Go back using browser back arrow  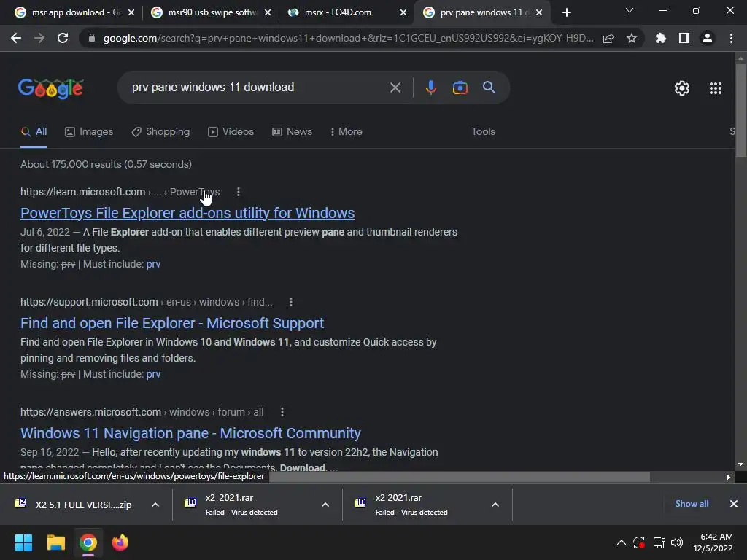(x=16, y=38)
